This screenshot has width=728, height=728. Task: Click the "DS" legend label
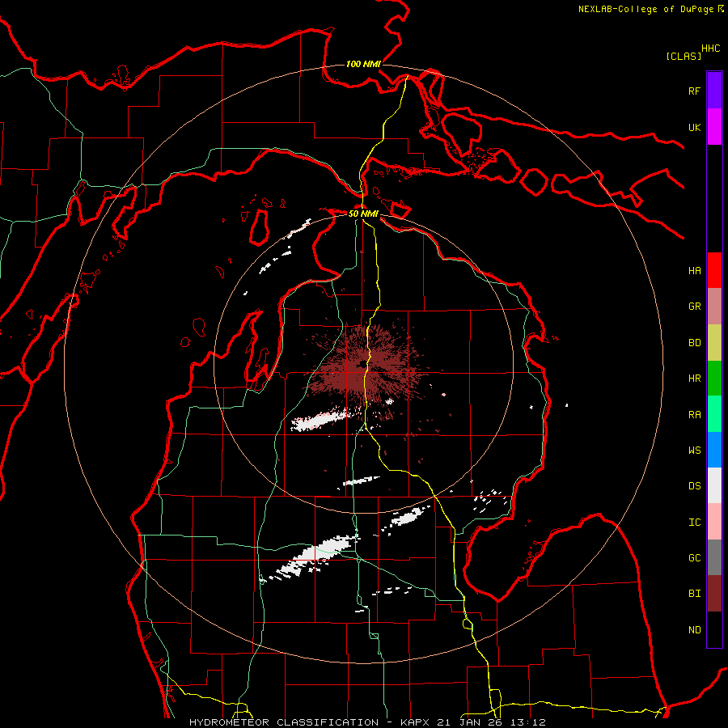(694, 485)
